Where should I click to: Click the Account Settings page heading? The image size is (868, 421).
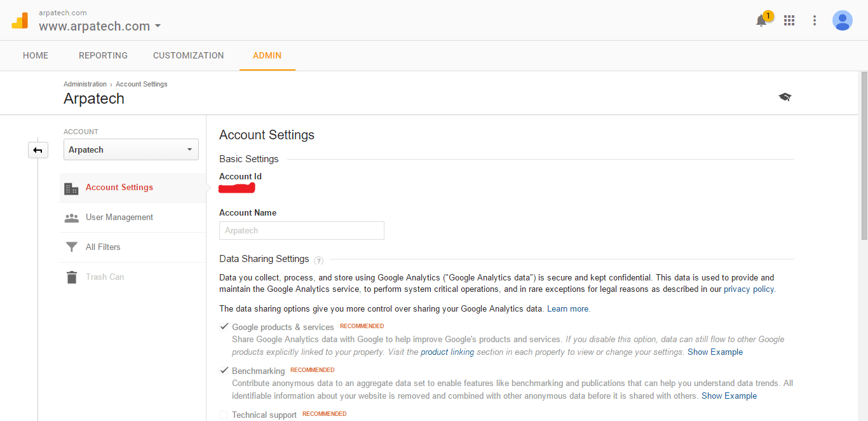267,135
